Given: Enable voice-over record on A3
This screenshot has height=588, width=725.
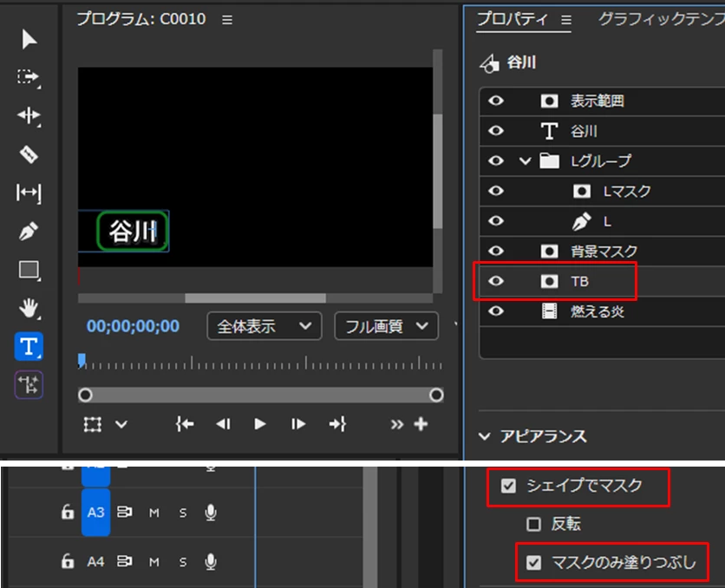Looking at the screenshot, I should pos(211,513).
